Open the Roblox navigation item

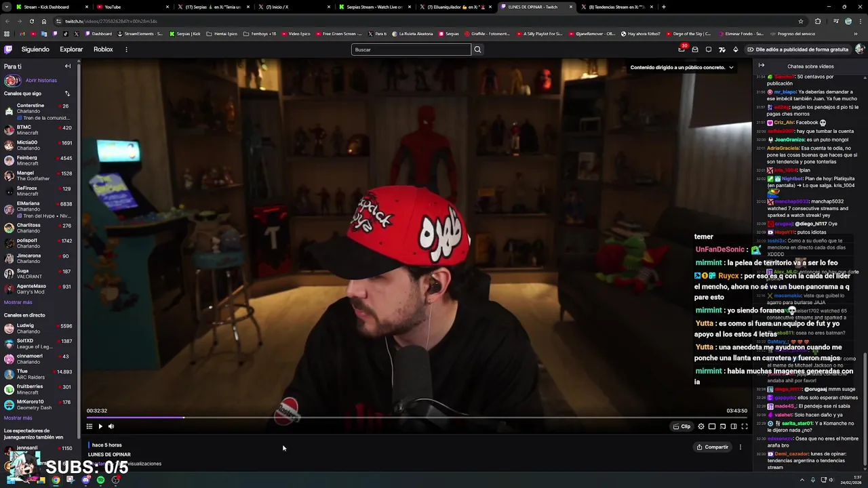pos(103,49)
